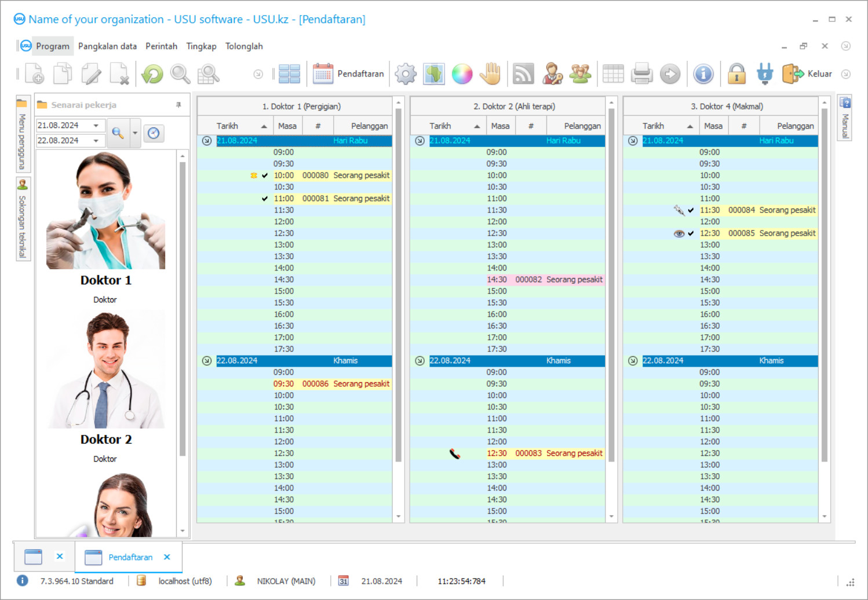Expand the search button dropdown arrow
The height and width of the screenshot is (600, 868).
point(135,133)
